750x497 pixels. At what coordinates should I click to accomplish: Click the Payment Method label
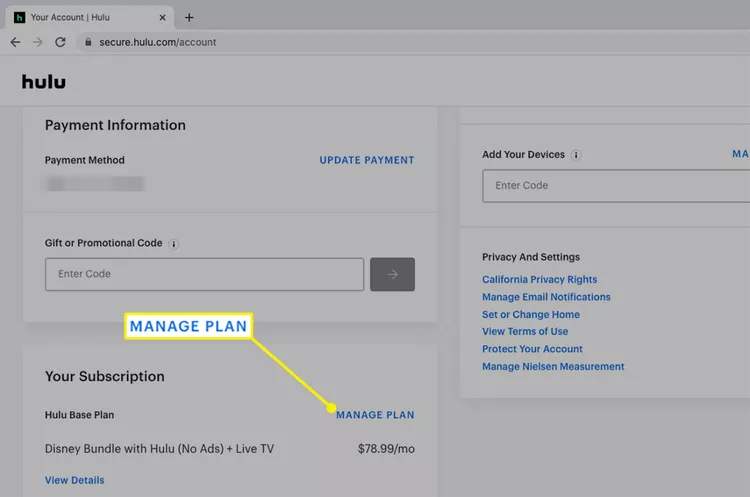click(85, 160)
